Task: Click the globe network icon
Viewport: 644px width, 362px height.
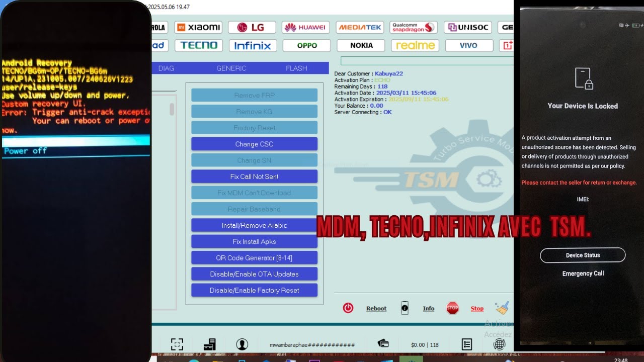Action: (499, 344)
